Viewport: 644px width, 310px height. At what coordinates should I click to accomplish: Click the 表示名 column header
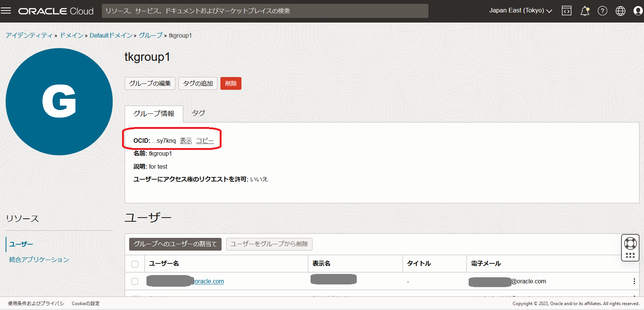[x=321, y=263]
